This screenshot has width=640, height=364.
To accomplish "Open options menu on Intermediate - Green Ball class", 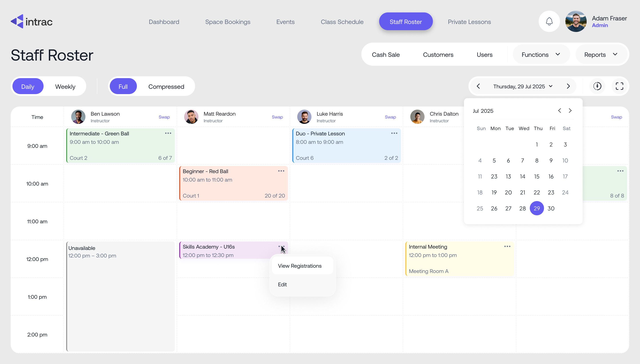I will point(168,133).
